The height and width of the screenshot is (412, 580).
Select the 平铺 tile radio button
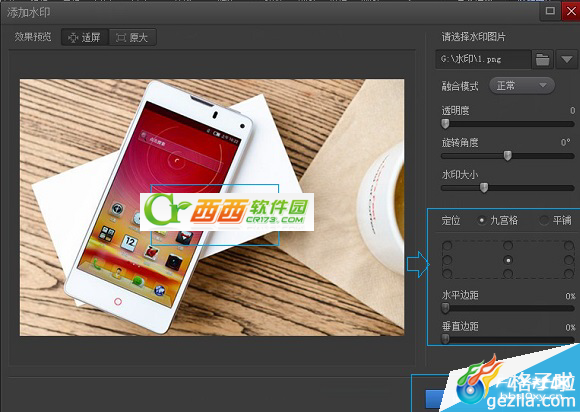[543, 220]
